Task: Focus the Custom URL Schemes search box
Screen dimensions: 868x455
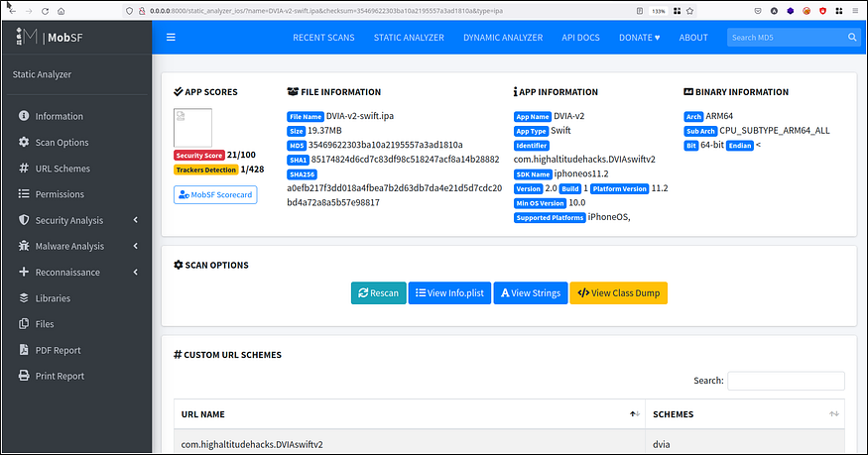Action: (x=786, y=381)
